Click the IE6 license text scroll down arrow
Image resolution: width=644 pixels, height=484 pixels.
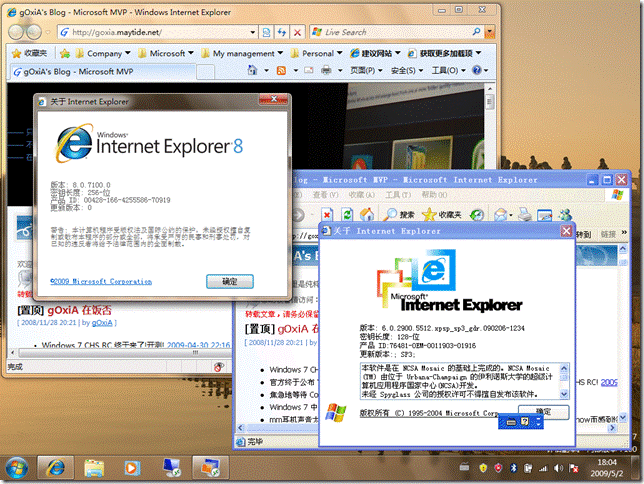(564, 394)
